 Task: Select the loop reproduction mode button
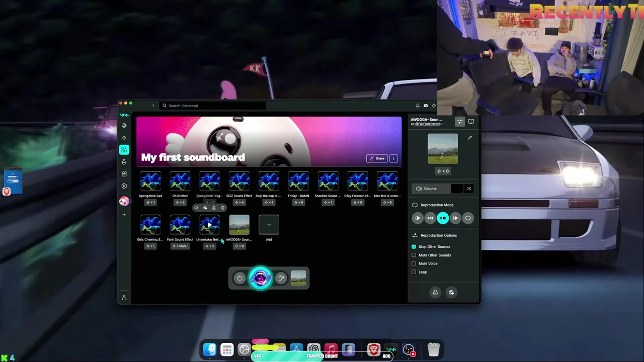coord(468,218)
